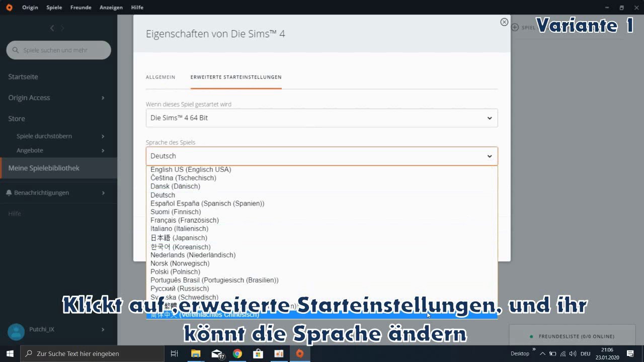Screen dimensions: 644x362
Task: Select Norsk (Norwegisch) language
Action: pyautogui.click(x=321, y=263)
